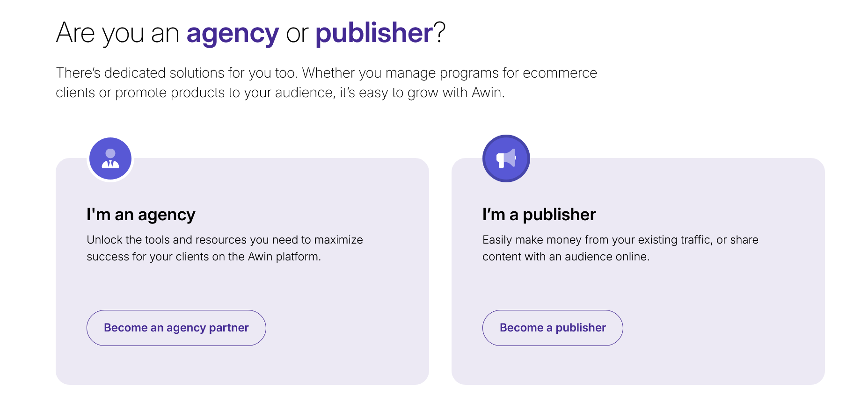868x403 pixels.
Task: Click "content with an audience online" text
Action: click(x=566, y=257)
